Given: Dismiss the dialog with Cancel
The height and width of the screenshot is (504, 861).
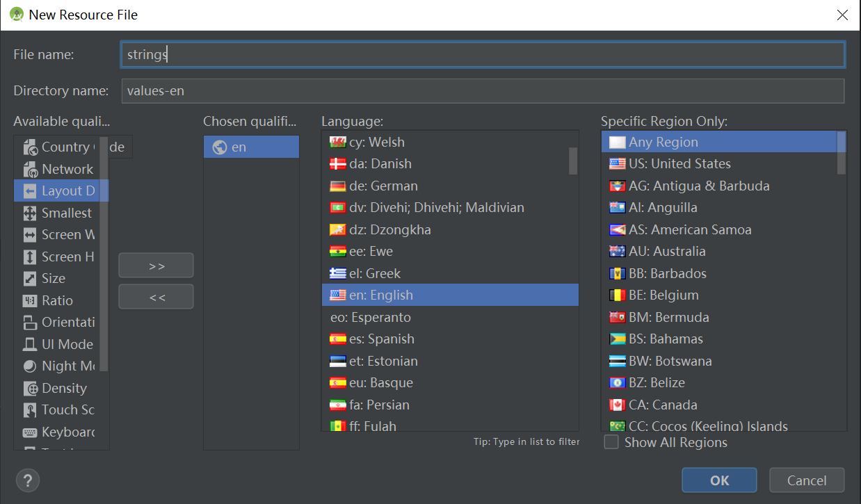Looking at the screenshot, I should pyautogui.click(x=807, y=480).
